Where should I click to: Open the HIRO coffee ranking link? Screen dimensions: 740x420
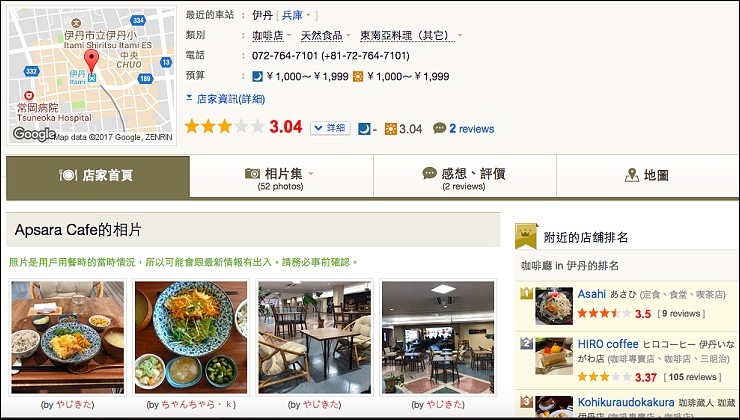tap(608, 344)
